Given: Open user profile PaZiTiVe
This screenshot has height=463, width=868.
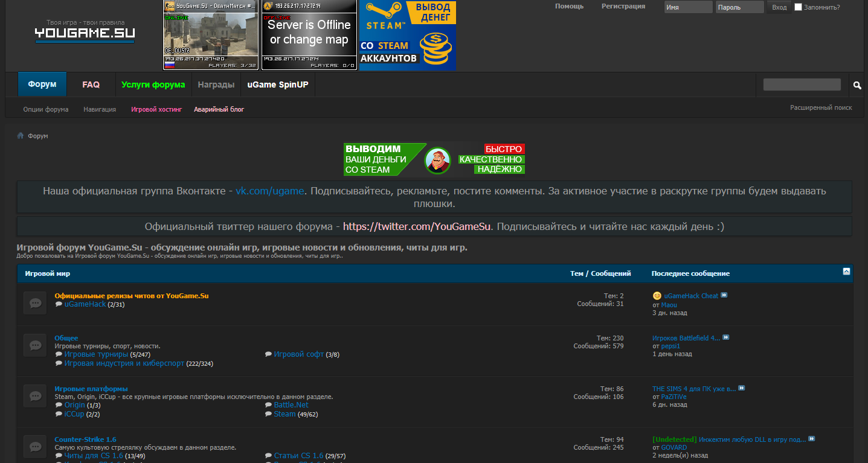Looking at the screenshot, I should [674, 397].
